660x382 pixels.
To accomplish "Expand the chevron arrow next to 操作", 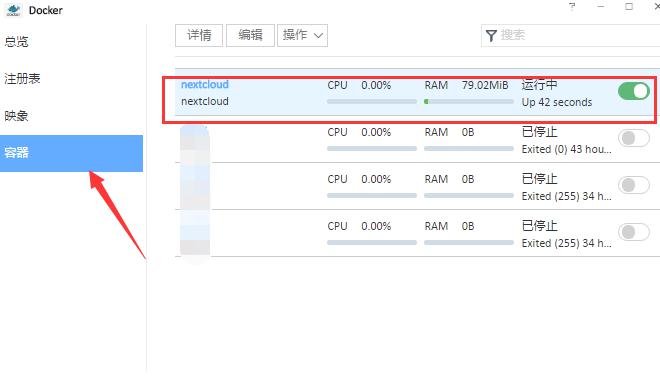I will coord(319,36).
